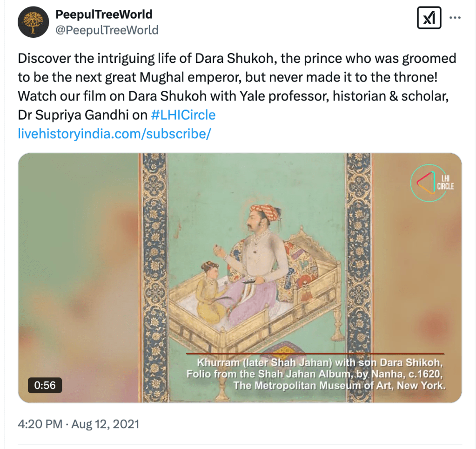Open the 4:20 PM · Aug 12, 2021 timestamp
This screenshot has height=449, width=476.
pyautogui.click(x=79, y=424)
